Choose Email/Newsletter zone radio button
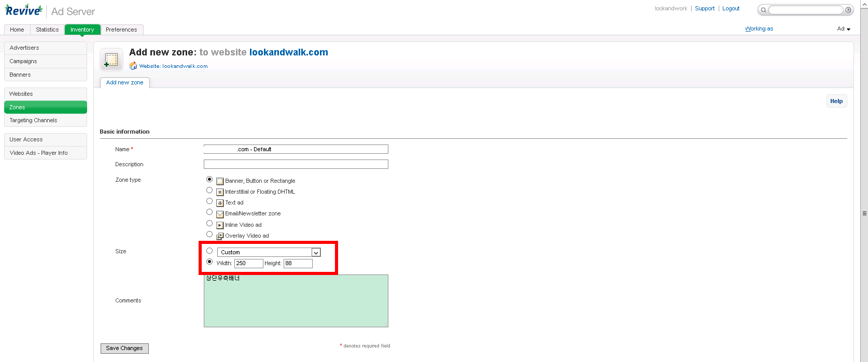 pyautogui.click(x=209, y=212)
